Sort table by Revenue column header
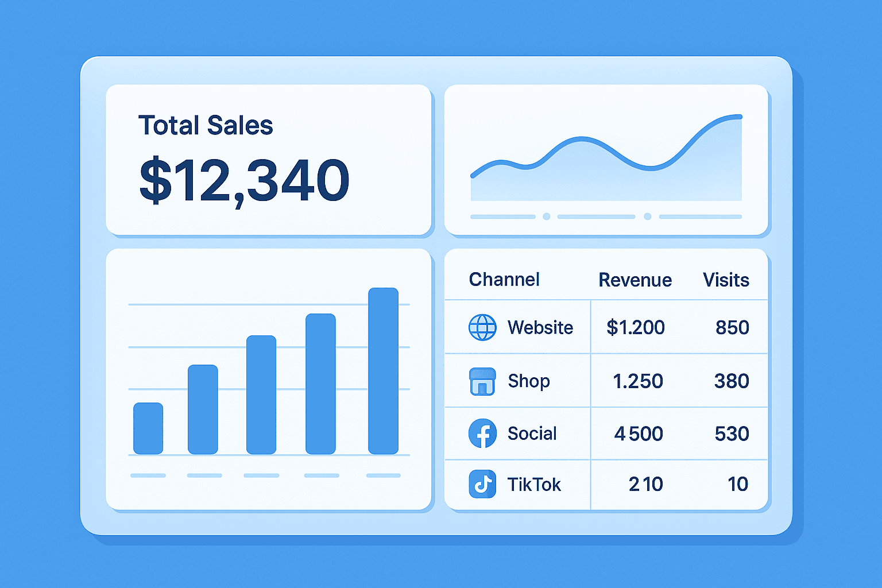882x588 pixels. 635,280
